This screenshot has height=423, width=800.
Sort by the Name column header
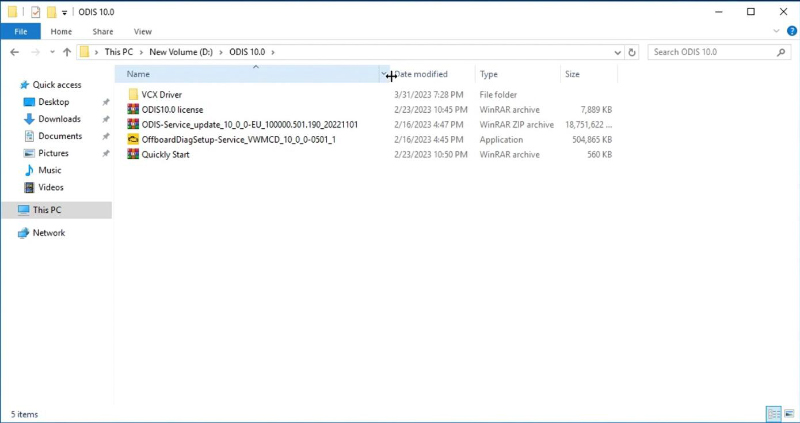coord(247,74)
